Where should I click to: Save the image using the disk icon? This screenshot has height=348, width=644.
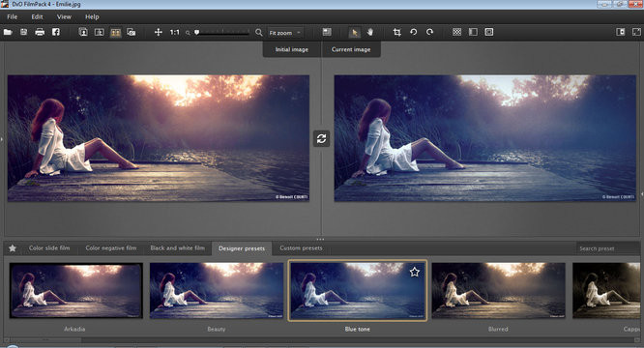[24, 32]
